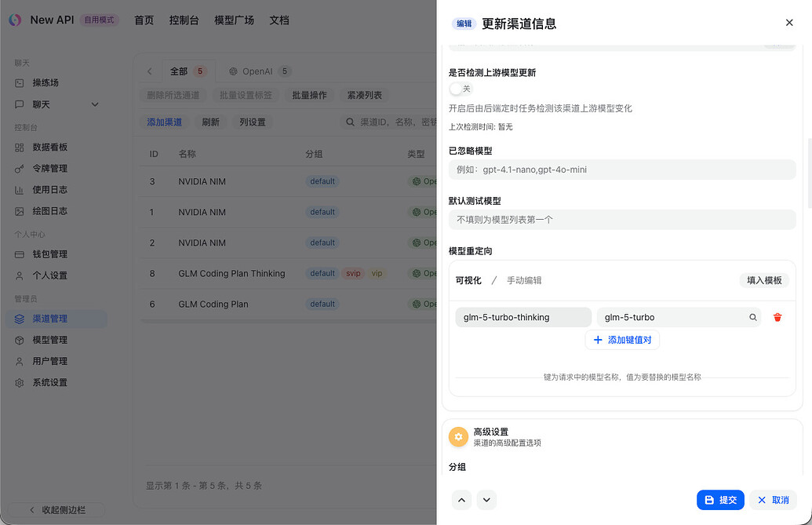Open 文档 in top navigation
The height and width of the screenshot is (525, 812).
coord(279,20)
